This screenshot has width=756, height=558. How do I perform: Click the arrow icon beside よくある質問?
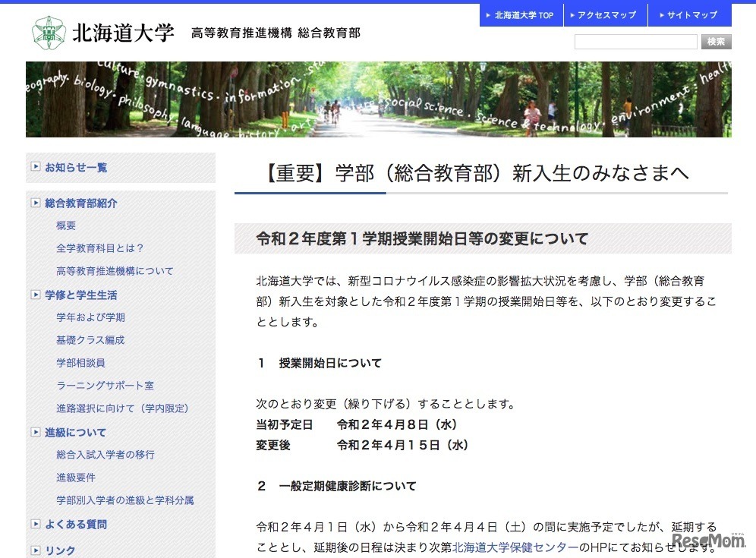(34, 524)
